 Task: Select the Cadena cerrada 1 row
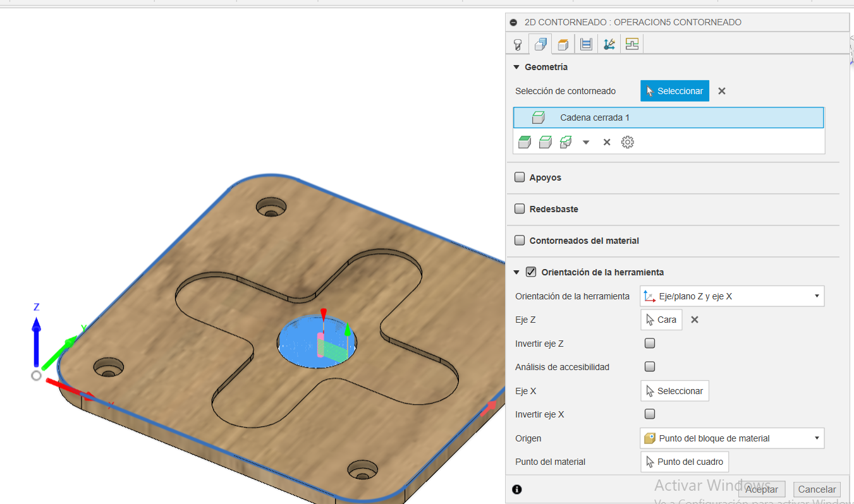668,117
